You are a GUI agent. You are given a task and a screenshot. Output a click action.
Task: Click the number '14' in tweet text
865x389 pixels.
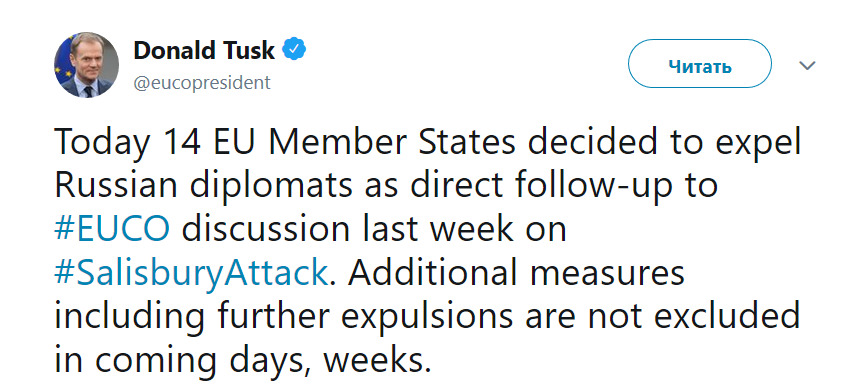pyautogui.click(x=186, y=141)
